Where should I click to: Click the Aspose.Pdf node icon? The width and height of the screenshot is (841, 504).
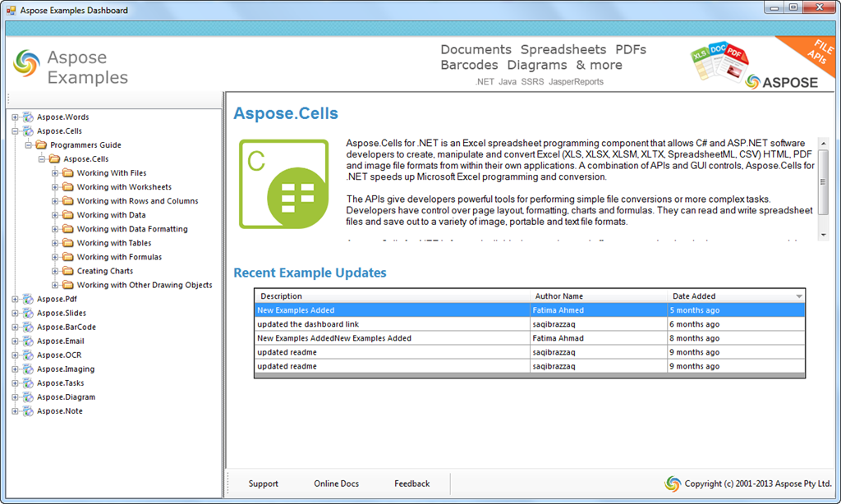[28, 299]
